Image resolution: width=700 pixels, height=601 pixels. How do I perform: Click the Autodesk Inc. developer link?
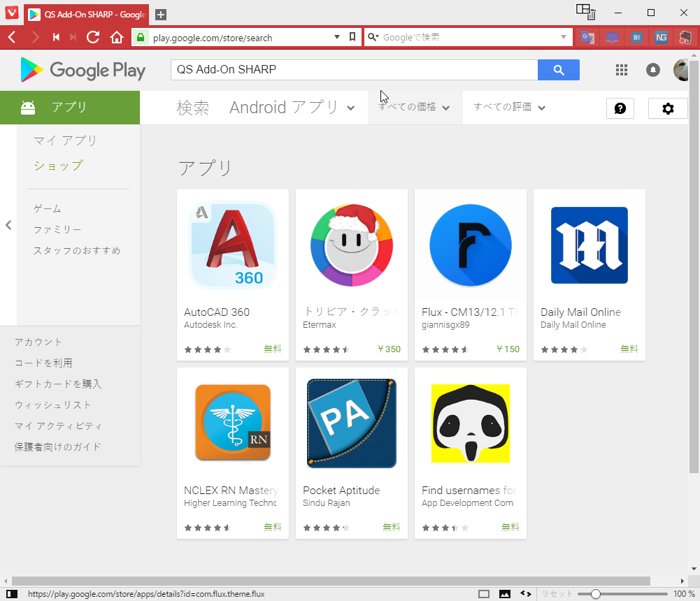click(210, 325)
